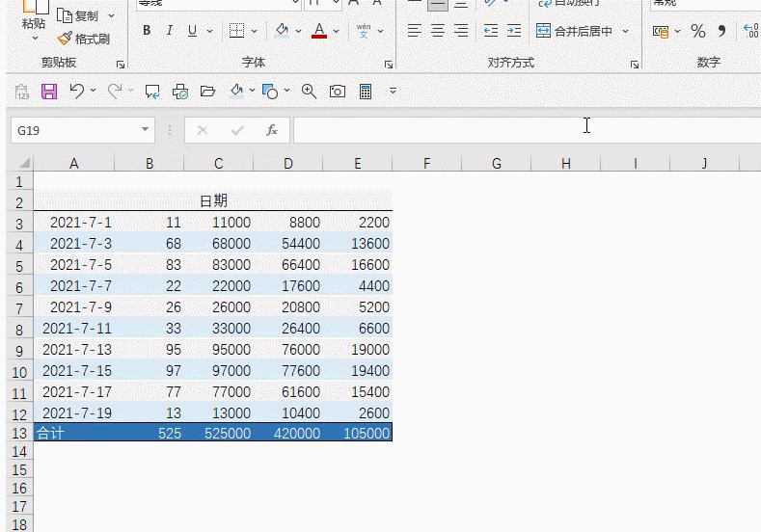The image size is (761, 532).
Task: Toggle italic formatting
Action: tap(170, 31)
